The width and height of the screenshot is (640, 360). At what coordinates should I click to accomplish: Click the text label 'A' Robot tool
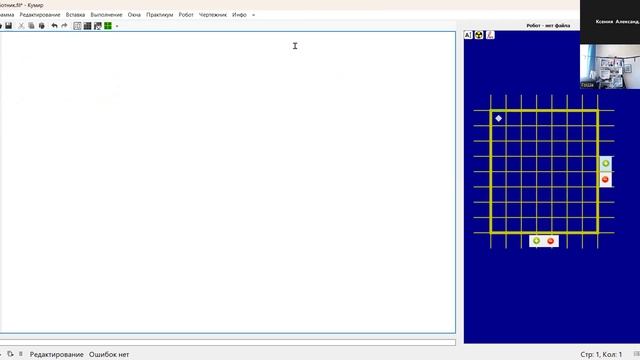pyautogui.click(x=468, y=35)
